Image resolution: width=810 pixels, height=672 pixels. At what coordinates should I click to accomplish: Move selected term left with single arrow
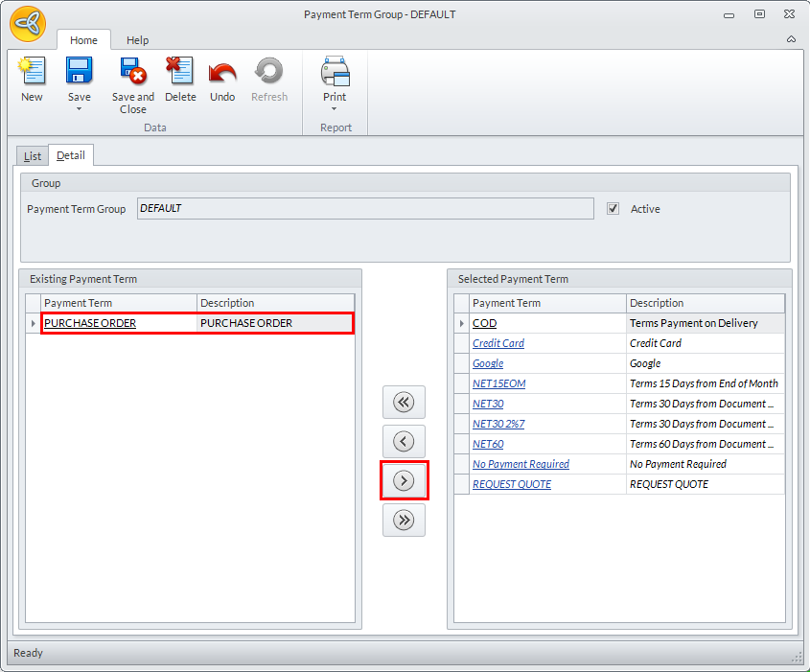pos(404,441)
